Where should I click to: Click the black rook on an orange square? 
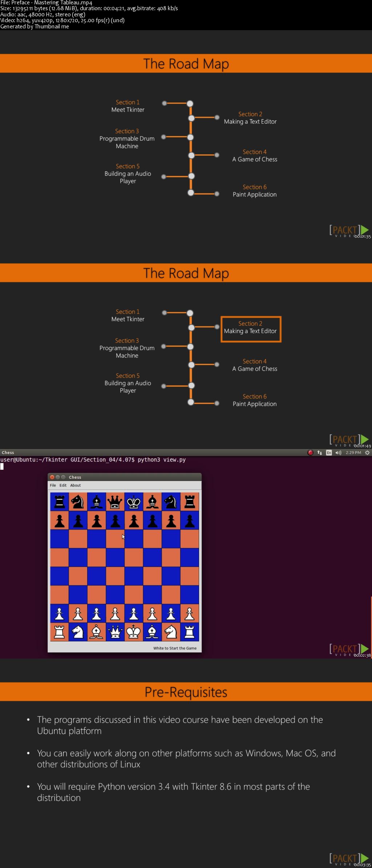[x=190, y=502]
